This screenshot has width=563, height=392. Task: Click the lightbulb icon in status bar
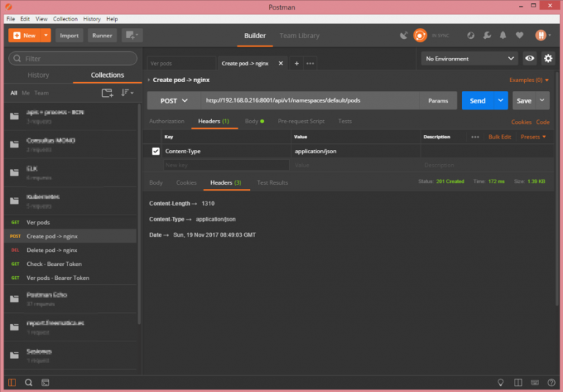[500, 382]
